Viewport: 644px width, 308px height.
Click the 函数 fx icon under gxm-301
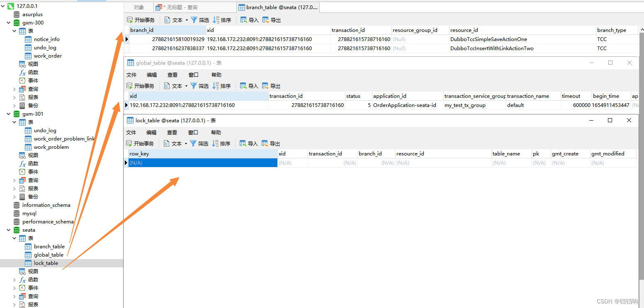(x=22, y=164)
